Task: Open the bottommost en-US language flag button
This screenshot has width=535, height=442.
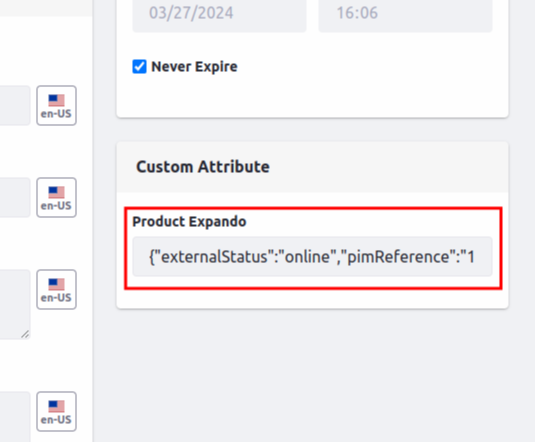Action: pyautogui.click(x=56, y=412)
